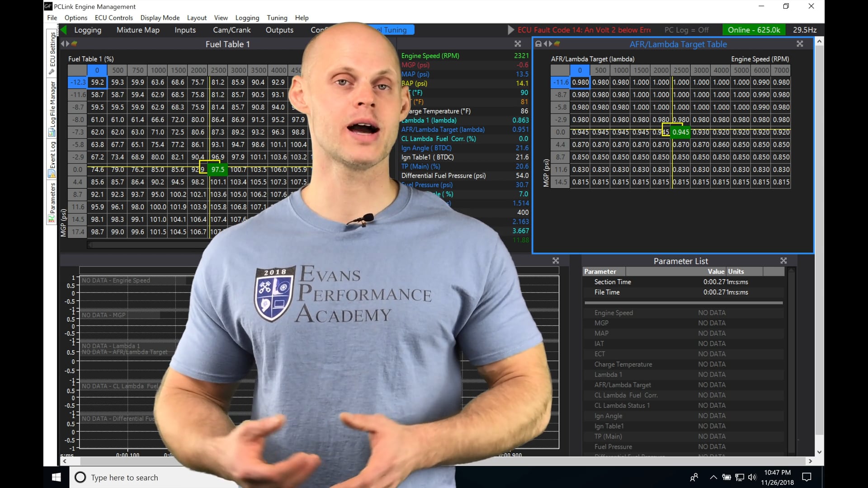Open the Log File Manager panel

51,99
